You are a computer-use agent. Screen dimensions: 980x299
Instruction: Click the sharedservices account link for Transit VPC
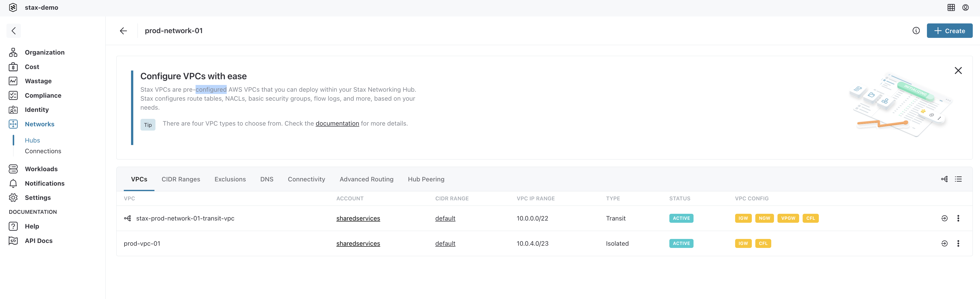click(358, 218)
